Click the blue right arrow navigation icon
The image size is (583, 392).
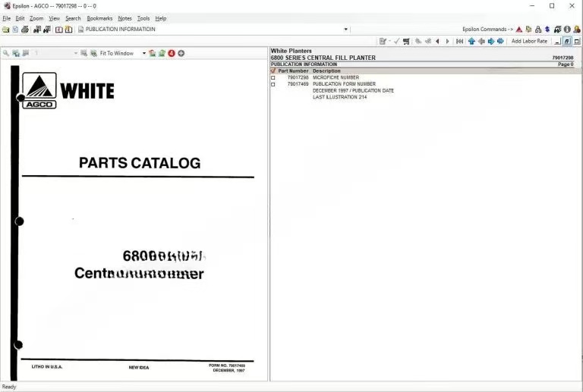[491, 41]
